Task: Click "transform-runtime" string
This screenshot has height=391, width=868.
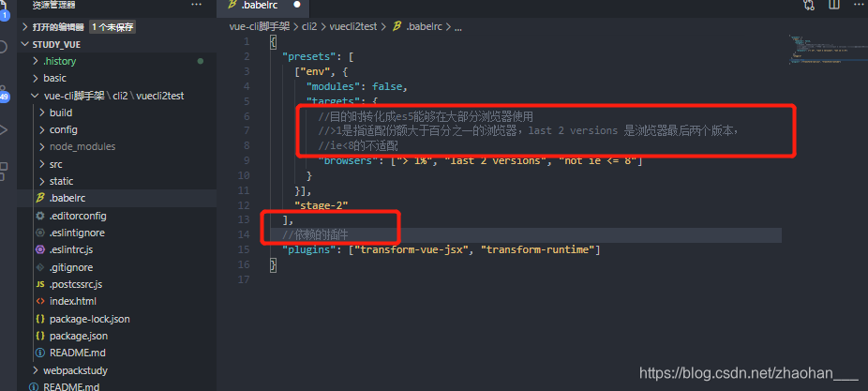Action: [539, 249]
